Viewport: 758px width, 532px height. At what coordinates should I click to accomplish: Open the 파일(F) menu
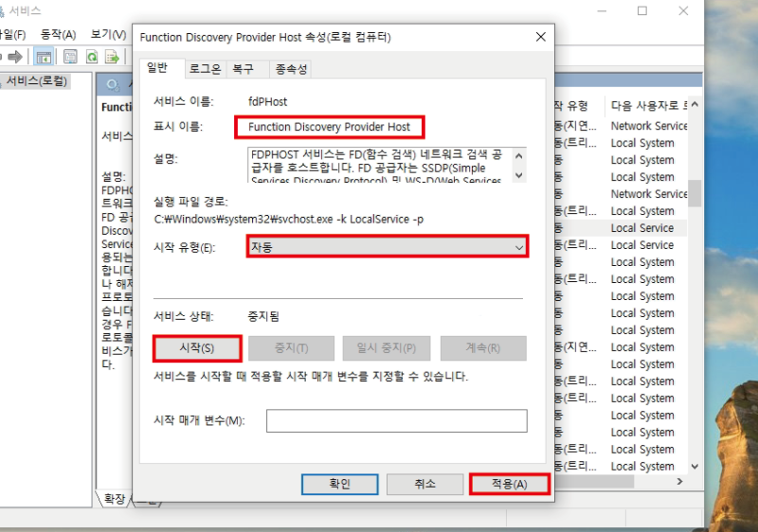(11, 34)
